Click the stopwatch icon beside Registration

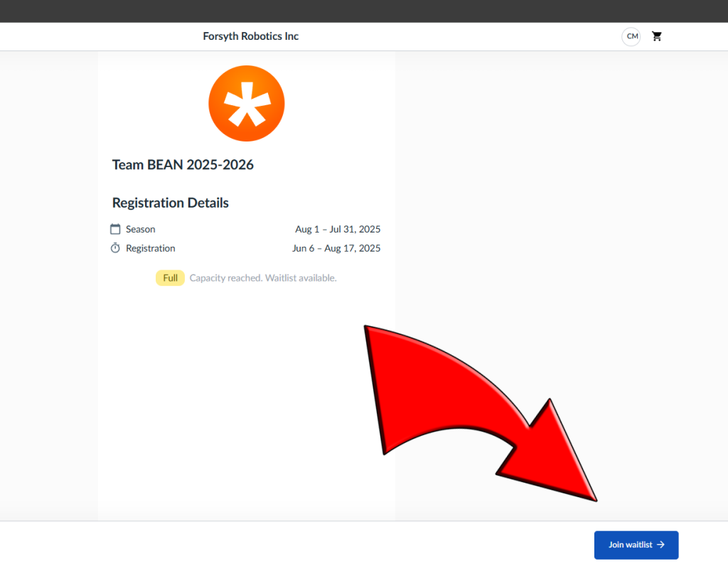[x=115, y=248]
